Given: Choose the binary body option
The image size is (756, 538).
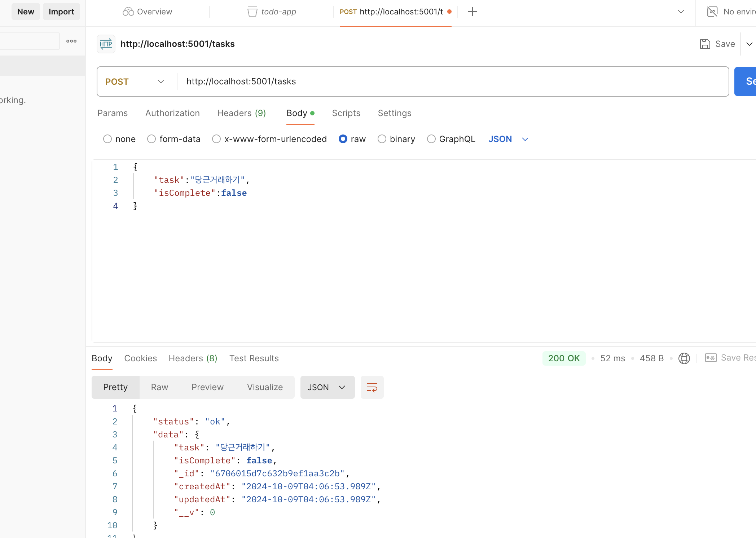Looking at the screenshot, I should click(382, 139).
